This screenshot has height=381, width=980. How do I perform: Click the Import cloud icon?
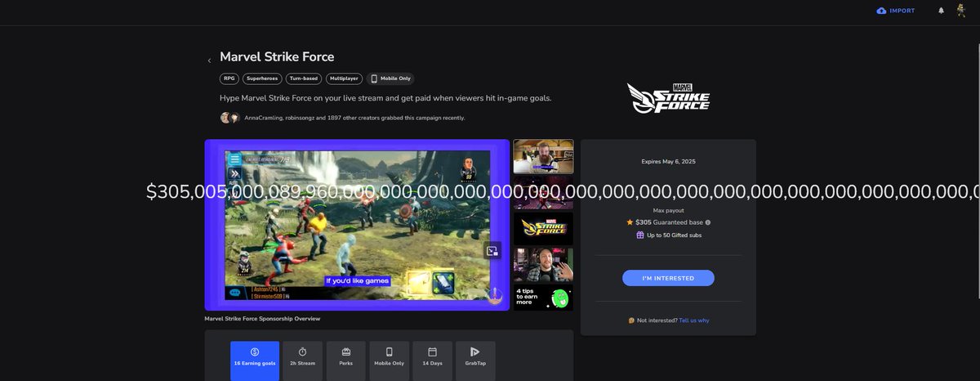click(x=881, y=11)
